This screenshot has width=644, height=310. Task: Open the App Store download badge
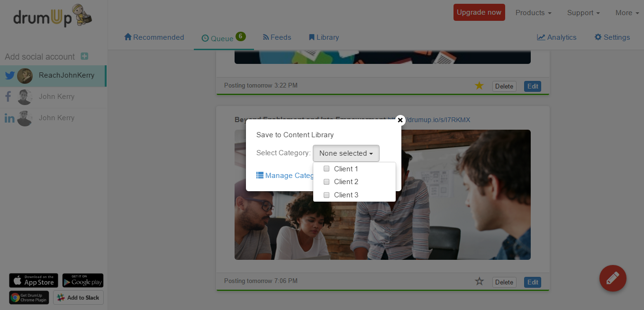tap(34, 280)
